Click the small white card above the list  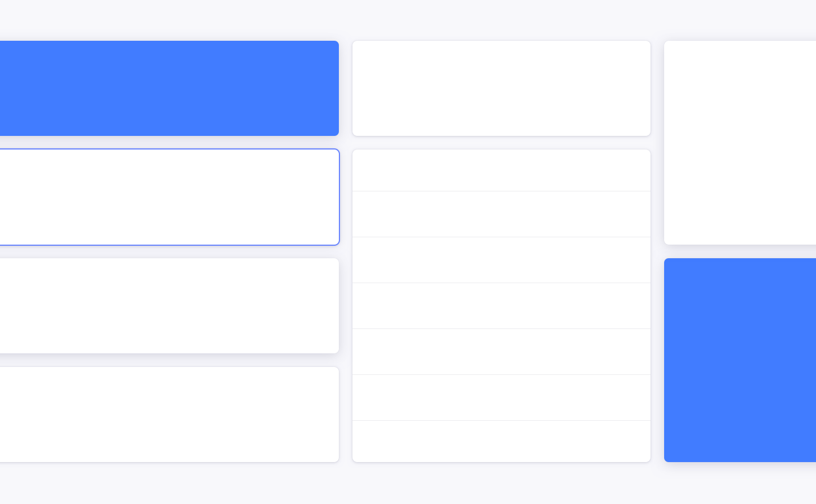[x=501, y=88]
